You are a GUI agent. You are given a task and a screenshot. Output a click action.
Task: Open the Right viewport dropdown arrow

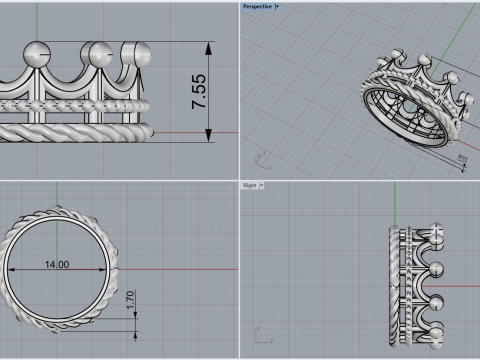(262, 185)
